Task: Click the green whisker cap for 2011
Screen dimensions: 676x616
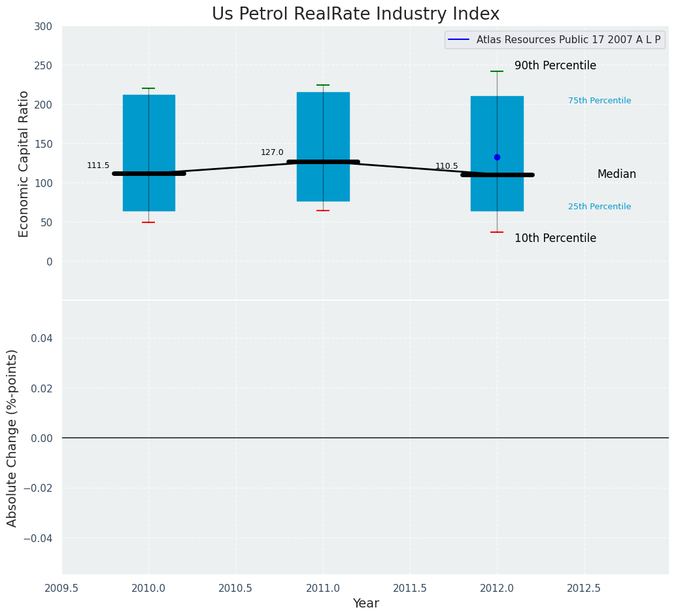Action: [x=323, y=85]
